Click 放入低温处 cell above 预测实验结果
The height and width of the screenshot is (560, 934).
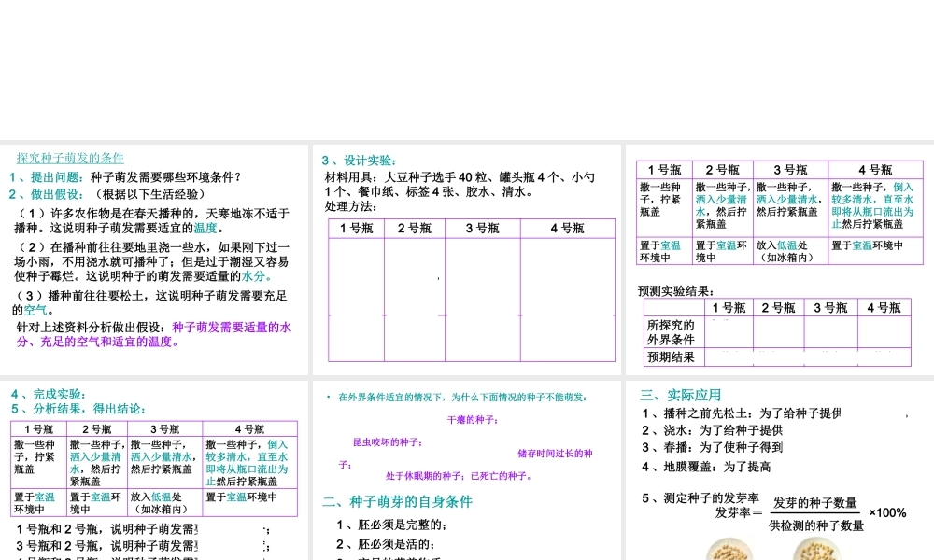tap(790, 251)
